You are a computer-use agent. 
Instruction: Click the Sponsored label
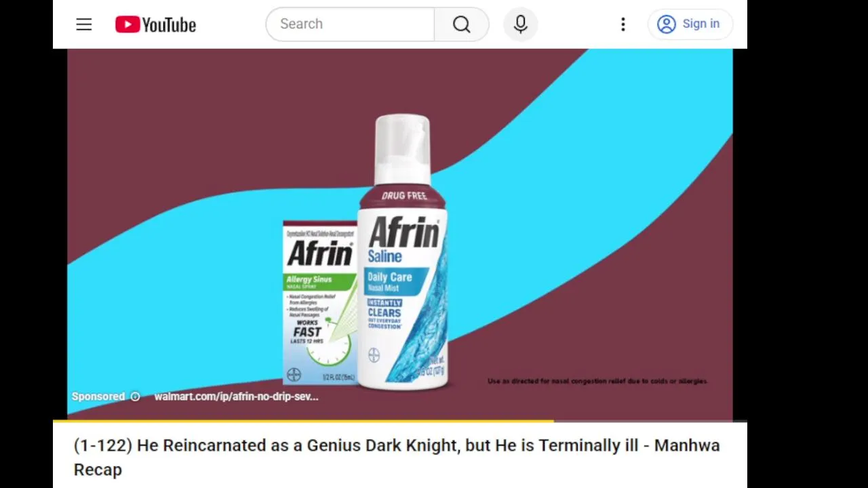click(x=98, y=396)
